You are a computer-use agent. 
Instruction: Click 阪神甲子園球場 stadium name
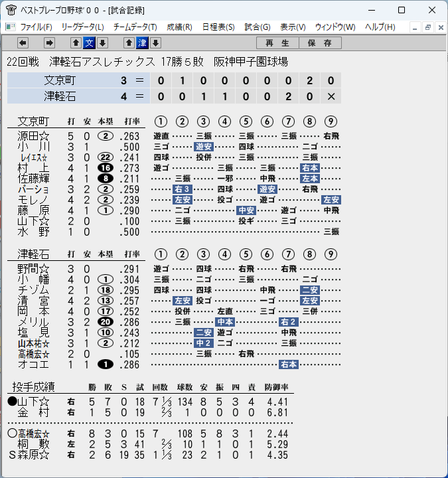coord(251,62)
